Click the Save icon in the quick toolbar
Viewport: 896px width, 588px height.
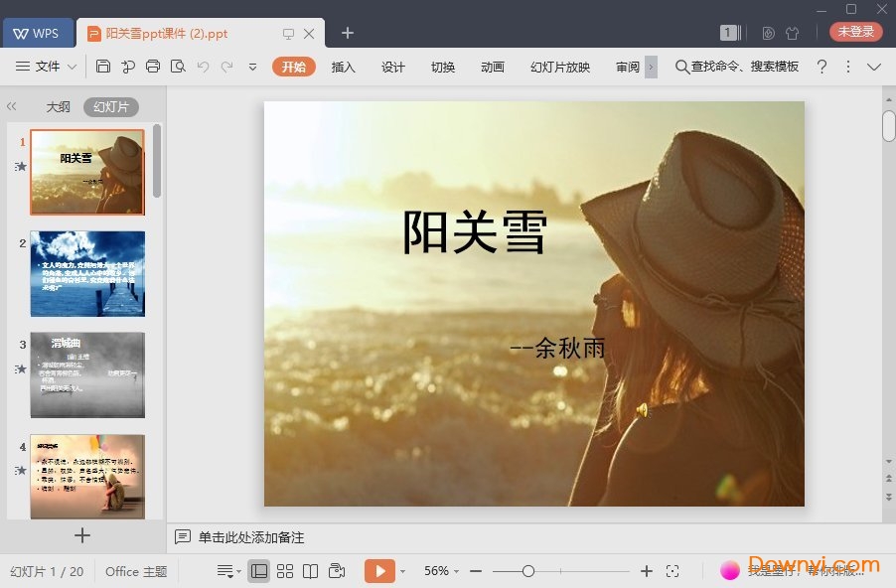click(103, 67)
